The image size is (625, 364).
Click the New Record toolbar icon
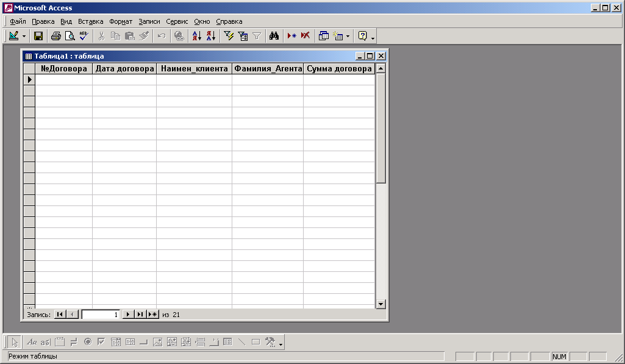pyautogui.click(x=292, y=37)
